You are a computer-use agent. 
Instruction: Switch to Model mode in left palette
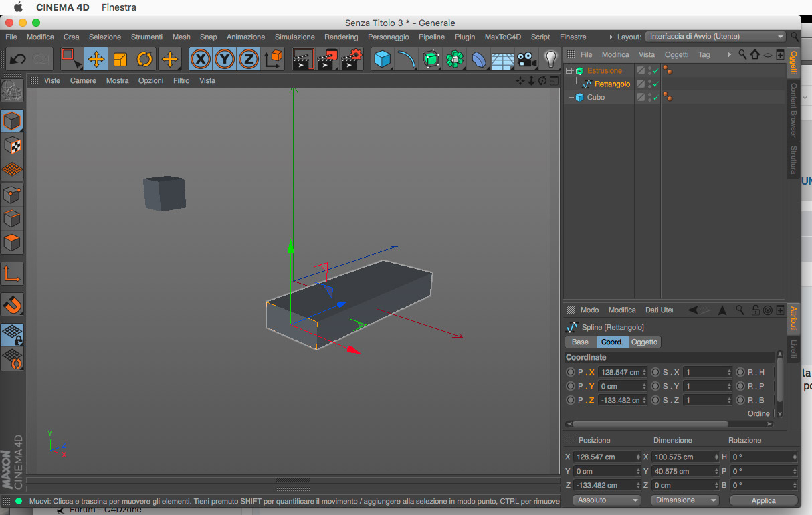[x=12, y=122]
